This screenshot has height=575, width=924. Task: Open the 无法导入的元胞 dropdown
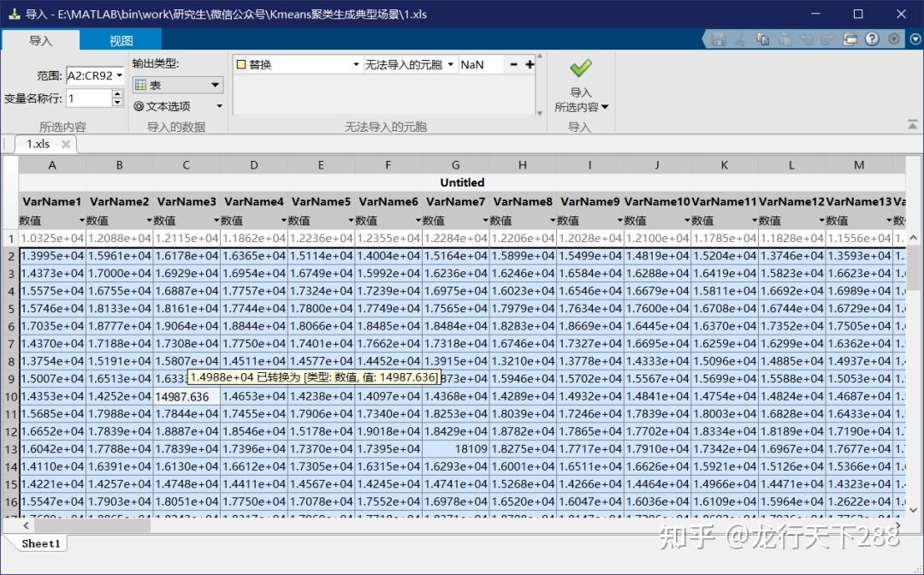451,63
